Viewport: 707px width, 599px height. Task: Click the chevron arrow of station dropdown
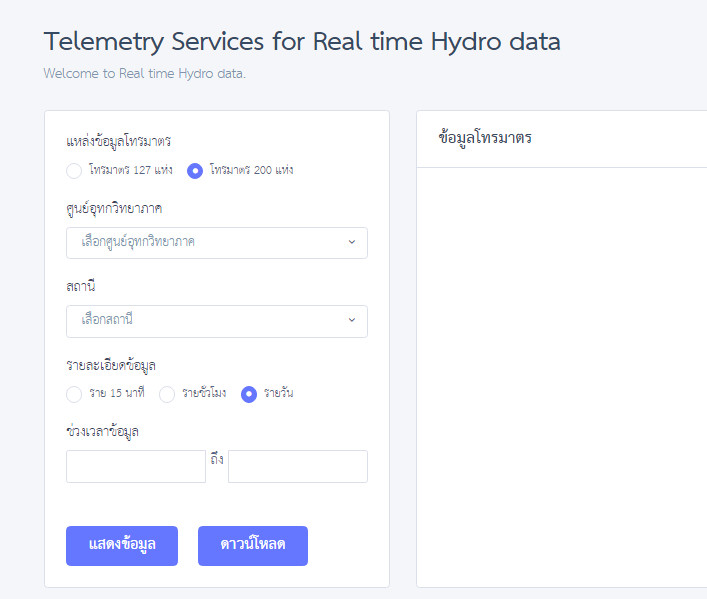pyautogui.click(x=352, y=320)
